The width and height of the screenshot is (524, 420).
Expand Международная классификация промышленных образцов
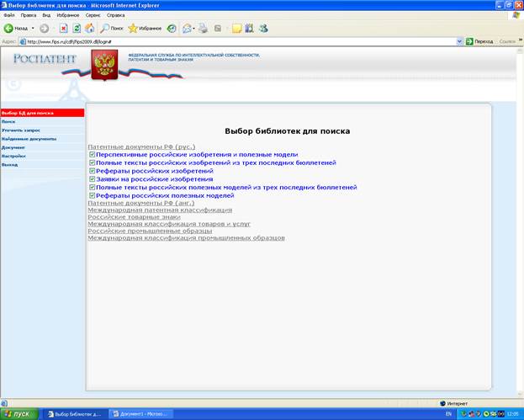pyautogui.click(x=186, y=238)
